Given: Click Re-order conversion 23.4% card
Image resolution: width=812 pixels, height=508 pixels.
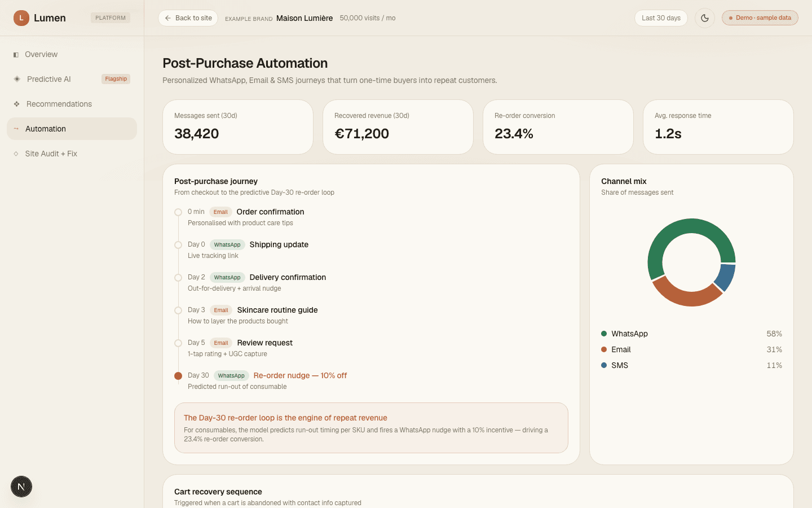Looking at the screenshot, I should [558, 127].
